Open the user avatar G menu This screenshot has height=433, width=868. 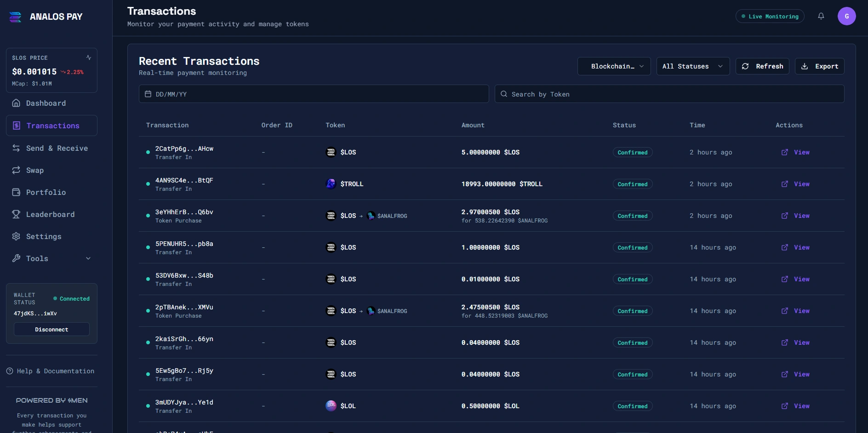point(846,16)
